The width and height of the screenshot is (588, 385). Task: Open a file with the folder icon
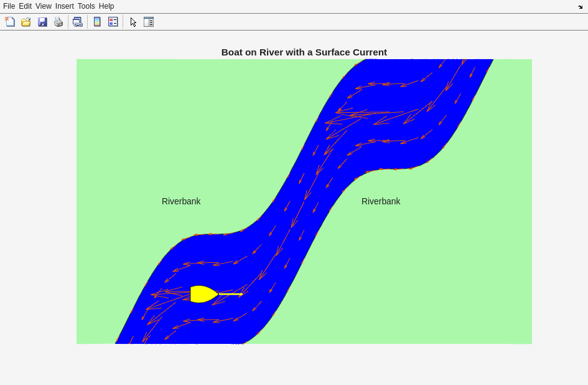pos(26,22)
